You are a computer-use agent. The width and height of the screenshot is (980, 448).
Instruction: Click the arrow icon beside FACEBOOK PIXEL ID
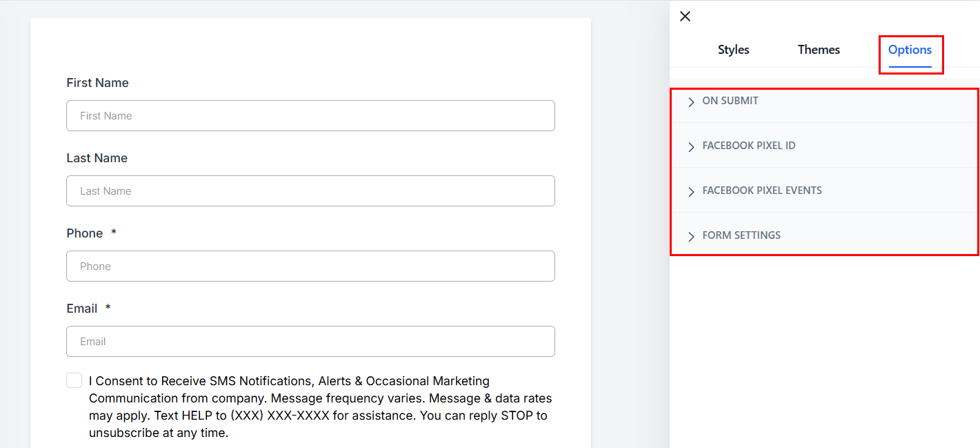[x=691, y=147]
